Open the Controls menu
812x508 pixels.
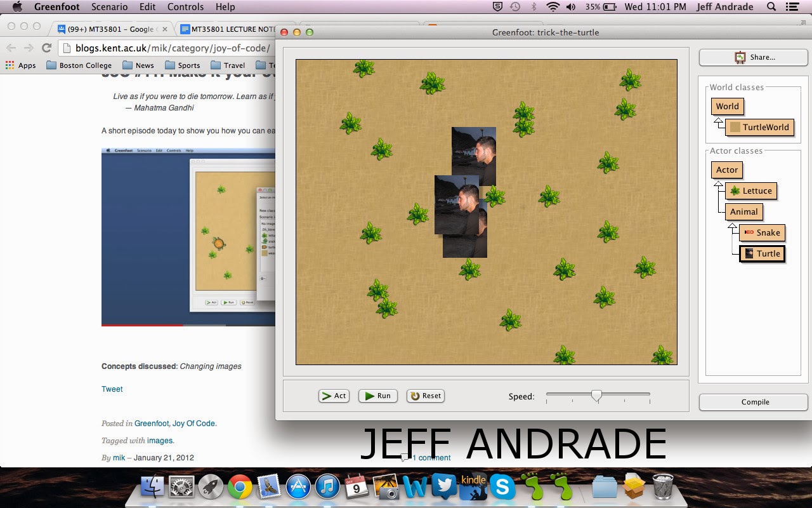click(186, 7)
